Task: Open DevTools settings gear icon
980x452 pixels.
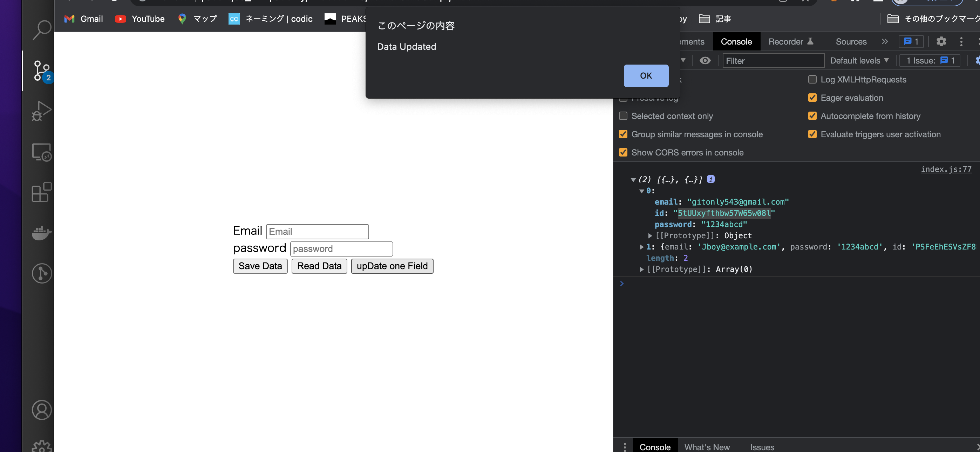Action: pos(941,41)
